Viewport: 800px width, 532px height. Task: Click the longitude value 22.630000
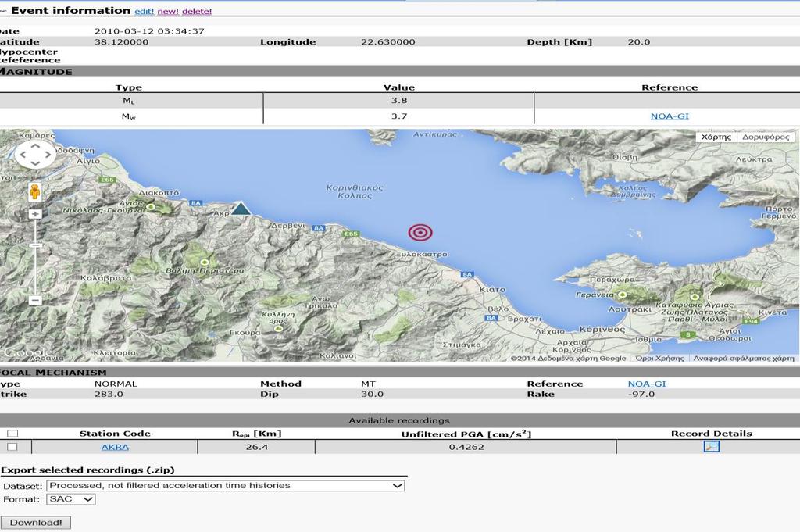coord(388,42)
